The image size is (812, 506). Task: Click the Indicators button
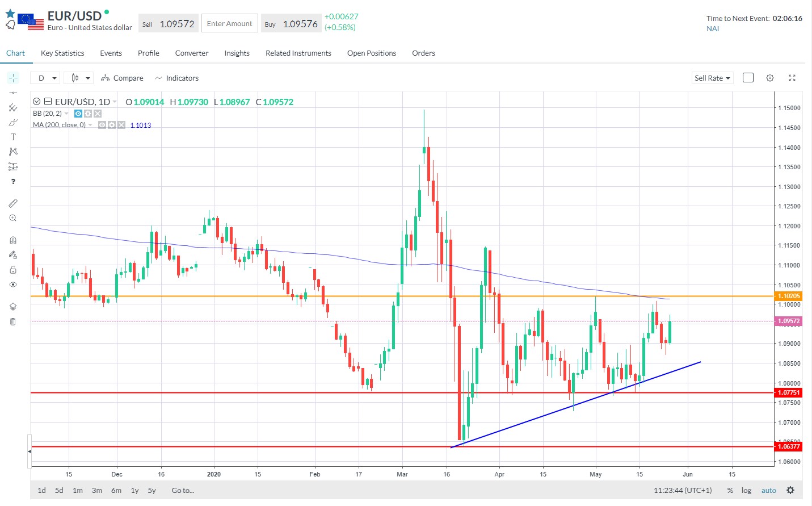pos(176,78)
